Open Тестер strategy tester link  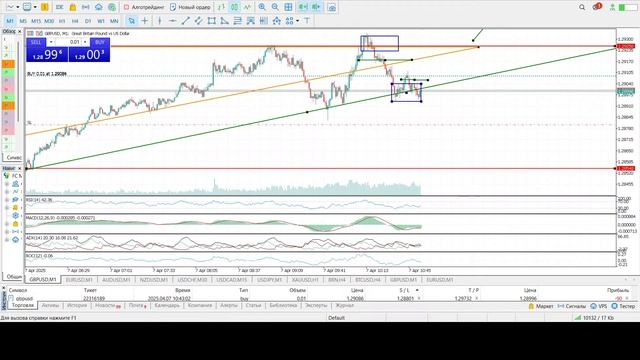[x=623, y=306]
